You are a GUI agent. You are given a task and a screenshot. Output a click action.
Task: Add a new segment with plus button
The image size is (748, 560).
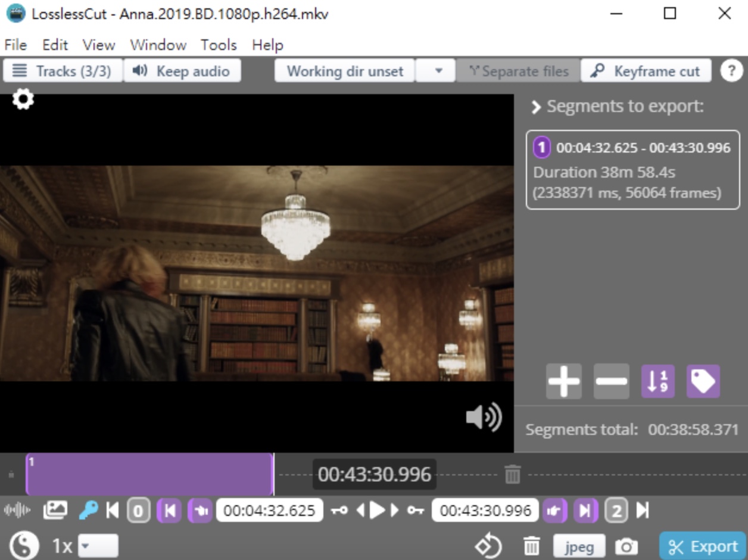click(x=563, y=381)
